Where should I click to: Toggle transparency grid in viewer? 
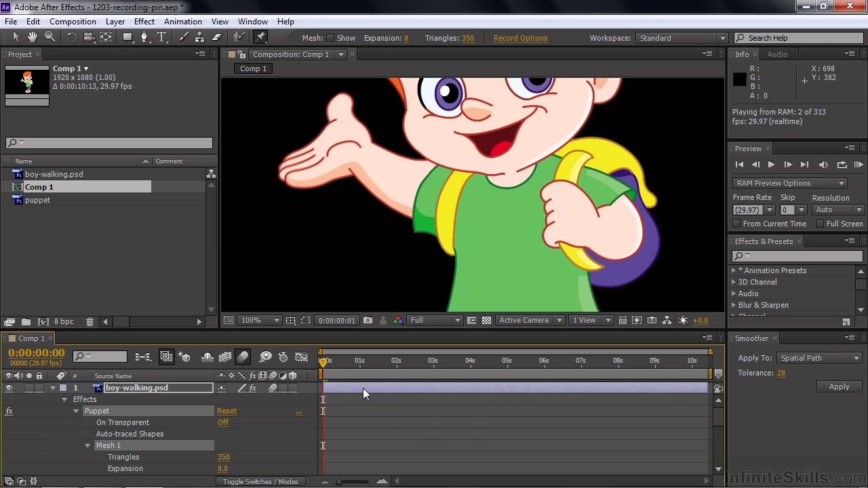[x=486, y=321]
